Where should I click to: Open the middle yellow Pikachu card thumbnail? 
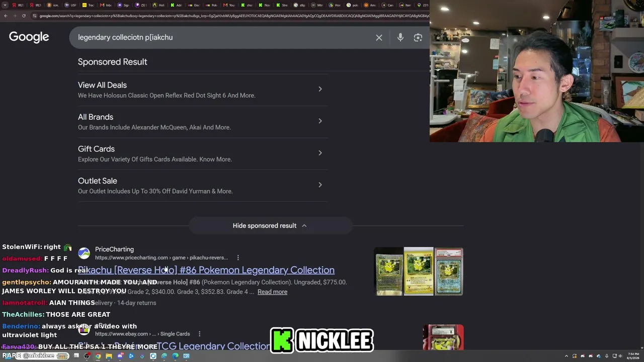(x=419, y=271)
